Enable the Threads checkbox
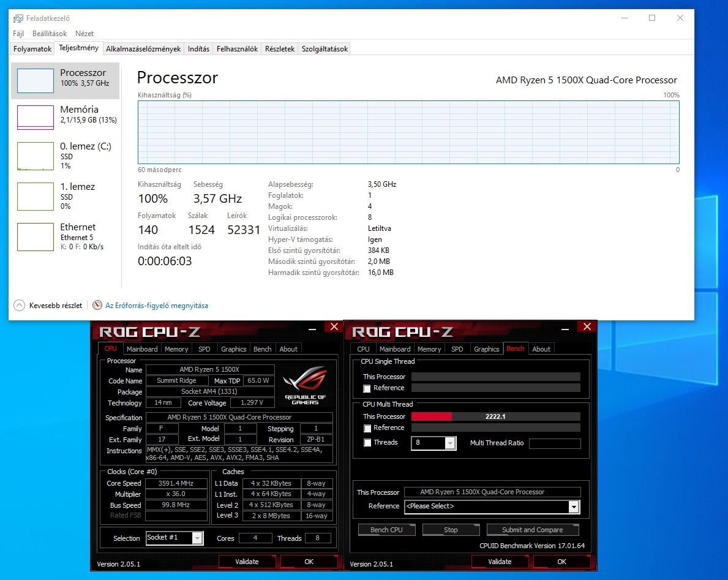 [x=367, y=443]
